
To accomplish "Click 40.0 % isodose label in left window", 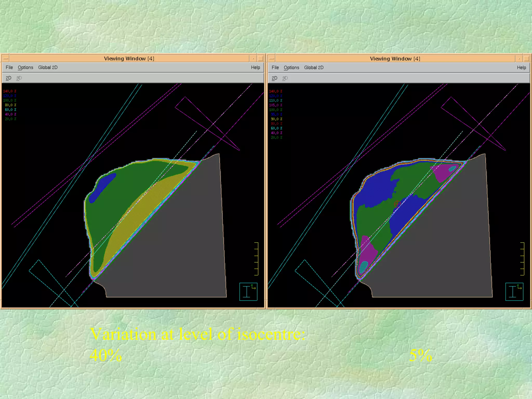I will (x=11, y=114).
